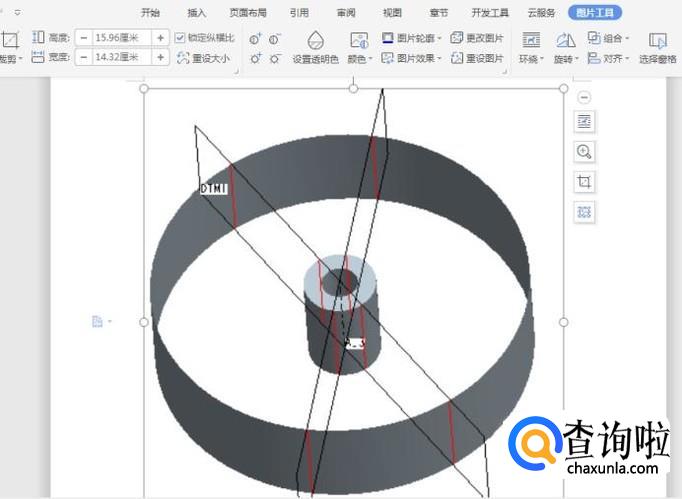Viewport: 682px width, 499px height.
Task: Click the 重设大小 reset size button
Action: [x=203, y=59]
